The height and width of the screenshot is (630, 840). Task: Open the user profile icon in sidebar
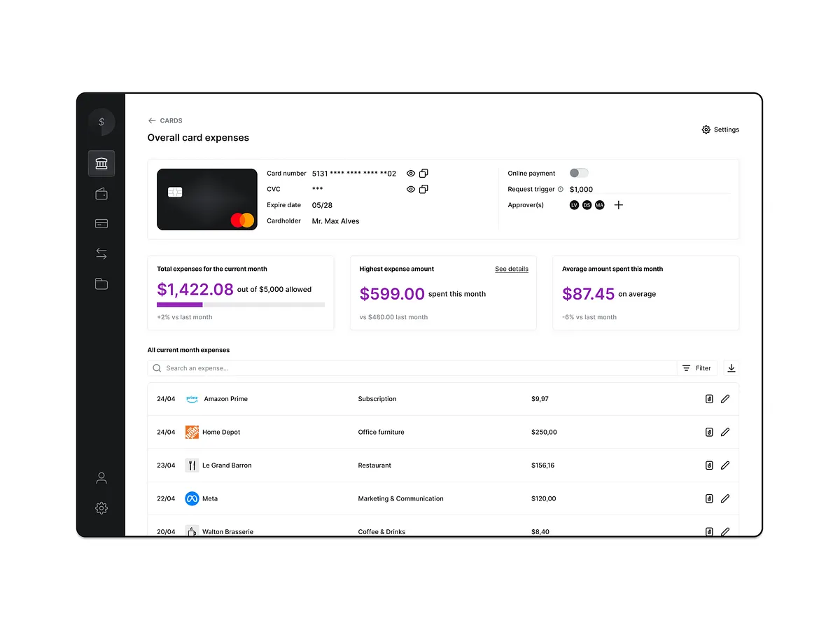click(101, 478)
